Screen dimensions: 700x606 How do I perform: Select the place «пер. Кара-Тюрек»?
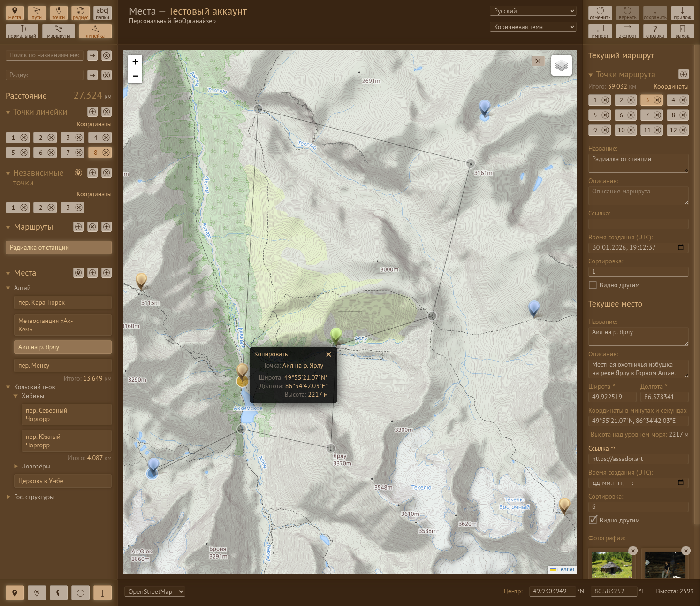click(x=63, y=303)
